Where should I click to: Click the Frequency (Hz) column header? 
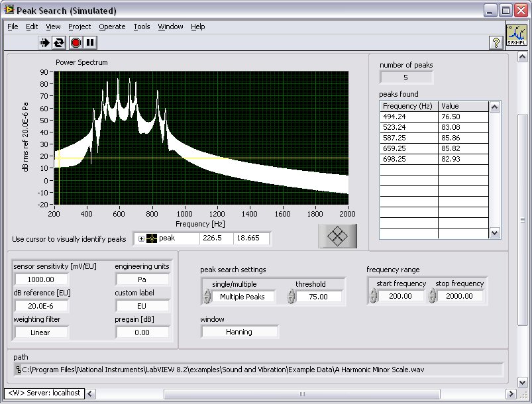pyautogui.click(x=409, y=106)
